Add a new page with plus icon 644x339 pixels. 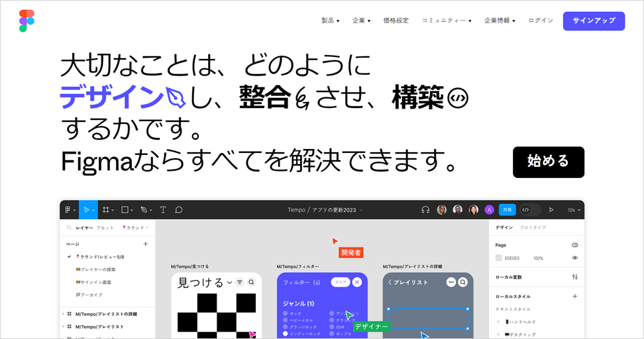[145, 244]
